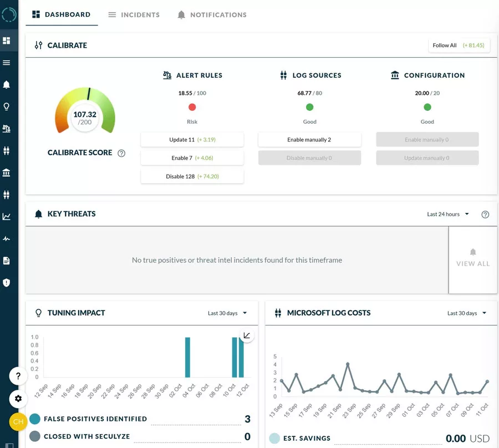The width and height of the screenshot is (499, 448).
Task: Click the Alert Rules score 18.55 / 100
Action: click(192, 93)
